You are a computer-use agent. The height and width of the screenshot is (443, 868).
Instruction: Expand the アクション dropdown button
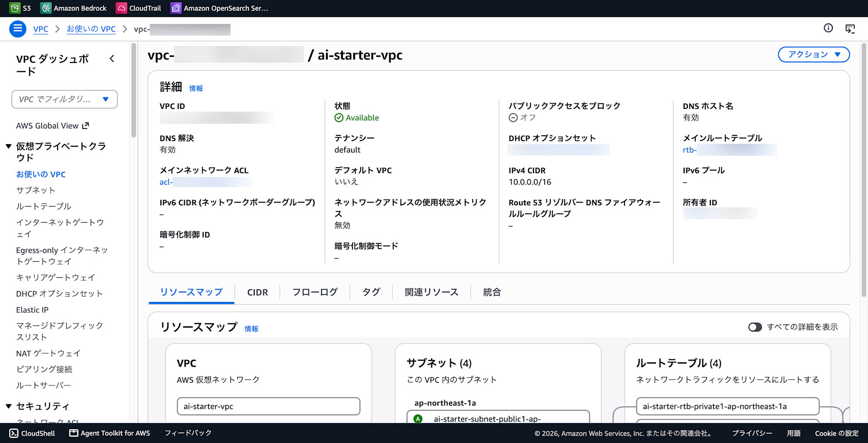pyautogui.click(x=814, y=55)
